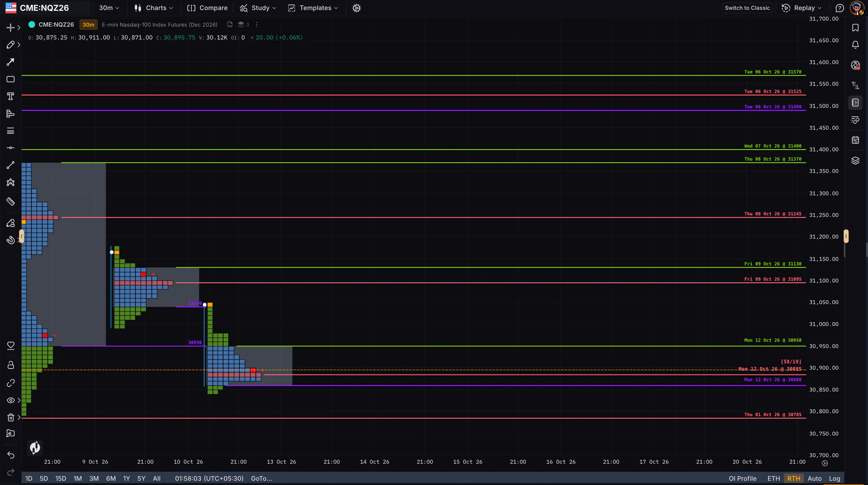This screenshot has height=485, width=868.
Task: Open the help question mark icon
Action: [840, 8]
